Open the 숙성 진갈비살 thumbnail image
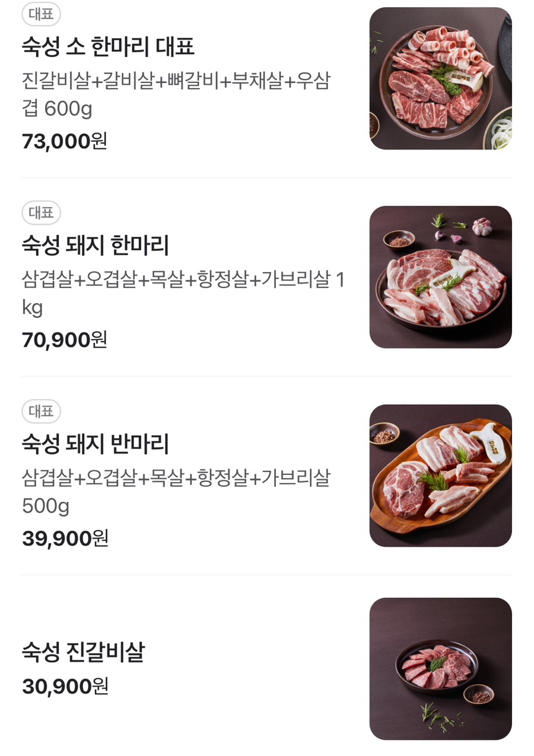This screenshot has width=534, height=756. 440,668
